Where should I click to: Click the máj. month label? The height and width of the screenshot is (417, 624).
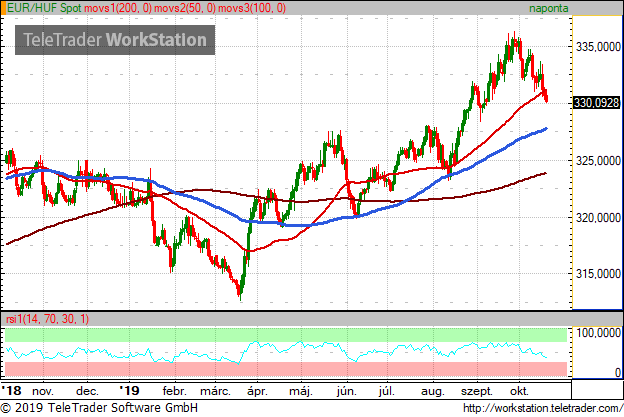[301, 391]
